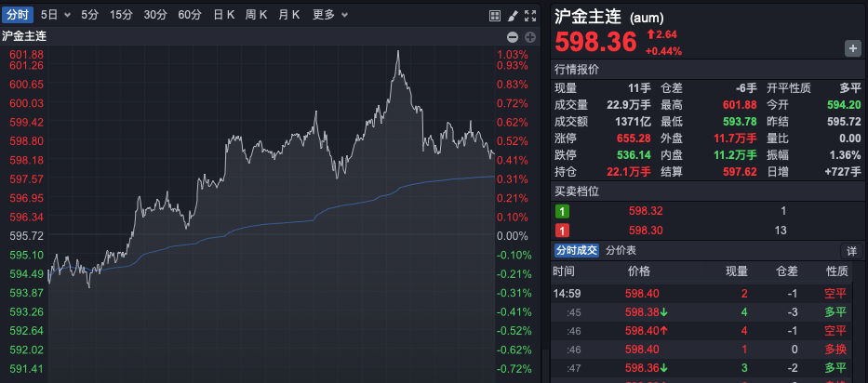Viewport: 868px width, 383px height.
Task: Open the 更多 dropdown menu
Action: point(330,15)
